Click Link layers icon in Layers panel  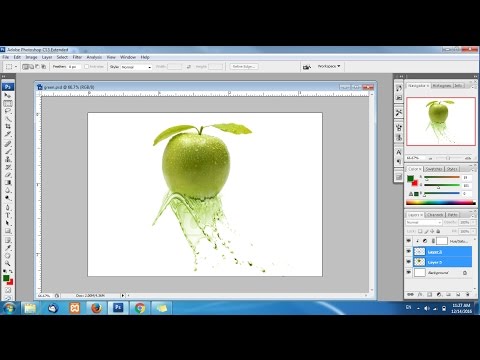(x=410, y=295)
